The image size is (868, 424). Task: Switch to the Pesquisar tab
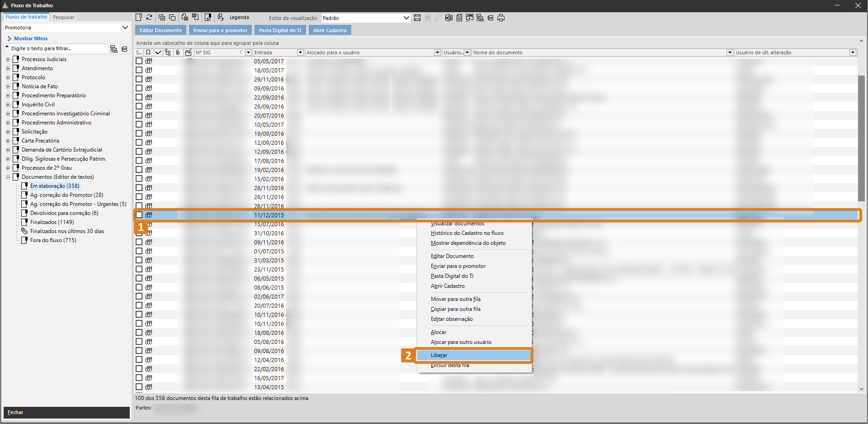pyautogui.click(x=63, y=17)
